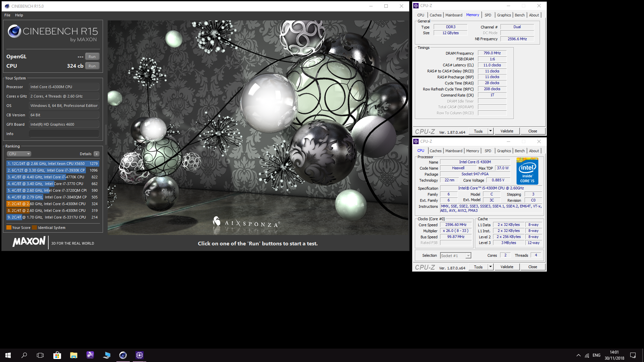This screenshot has width=644, height=362.
Task: Click the rendered spheres image
Action: [258, 127]
